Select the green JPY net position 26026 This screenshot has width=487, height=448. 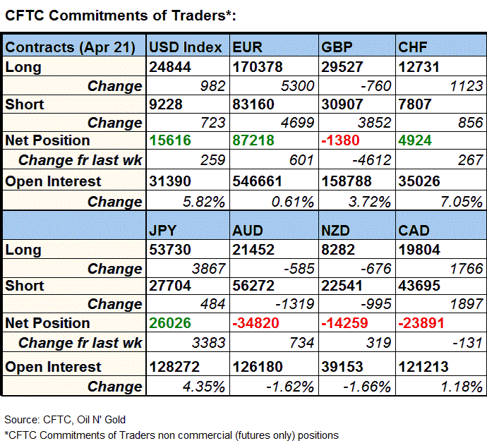coord(169,323)
